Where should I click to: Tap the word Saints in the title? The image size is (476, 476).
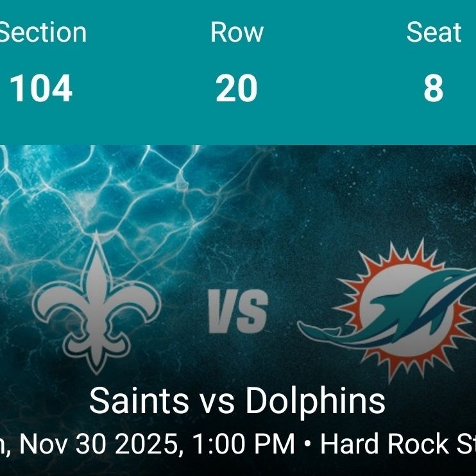(x=139, y=400)
